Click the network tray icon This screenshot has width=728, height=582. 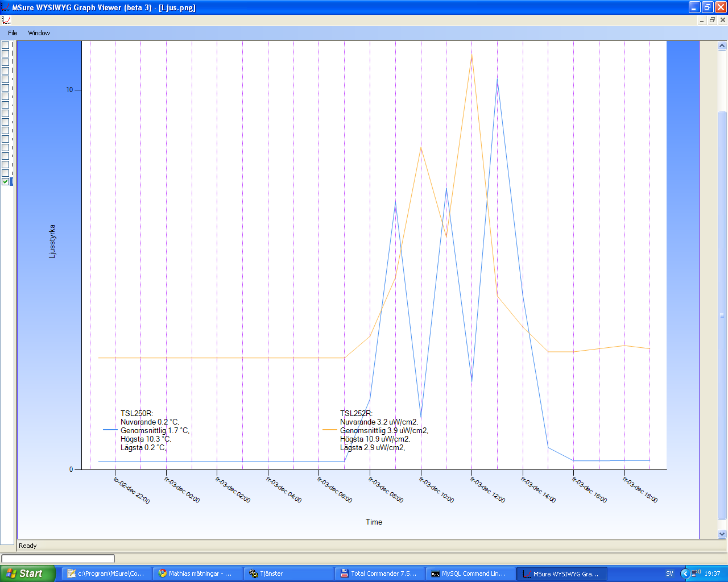[x=696, y=573]
